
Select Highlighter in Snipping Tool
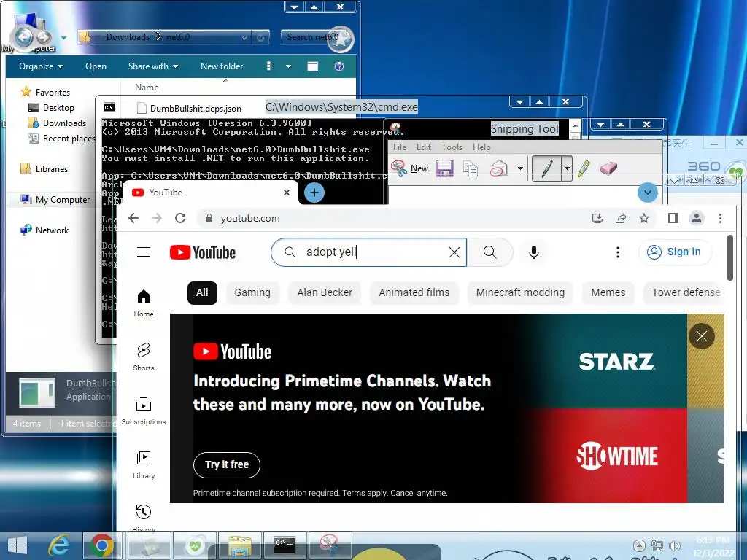coord(584,168)
